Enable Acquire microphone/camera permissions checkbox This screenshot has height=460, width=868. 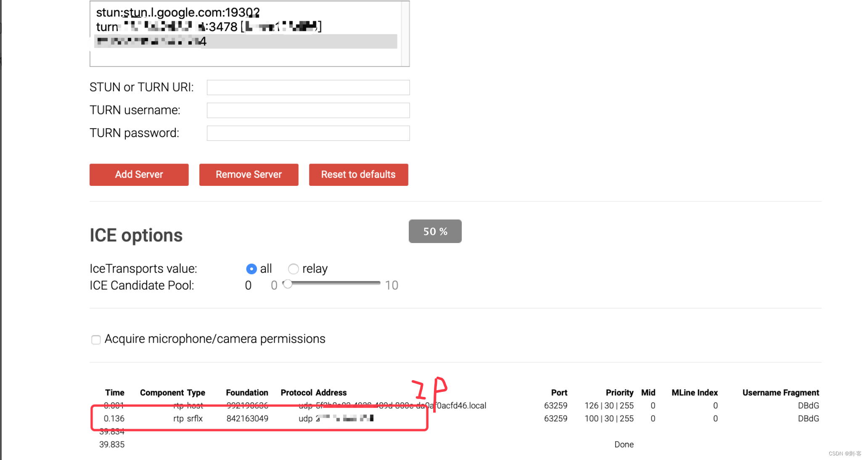pyautogui.click(x=96, y=339)
